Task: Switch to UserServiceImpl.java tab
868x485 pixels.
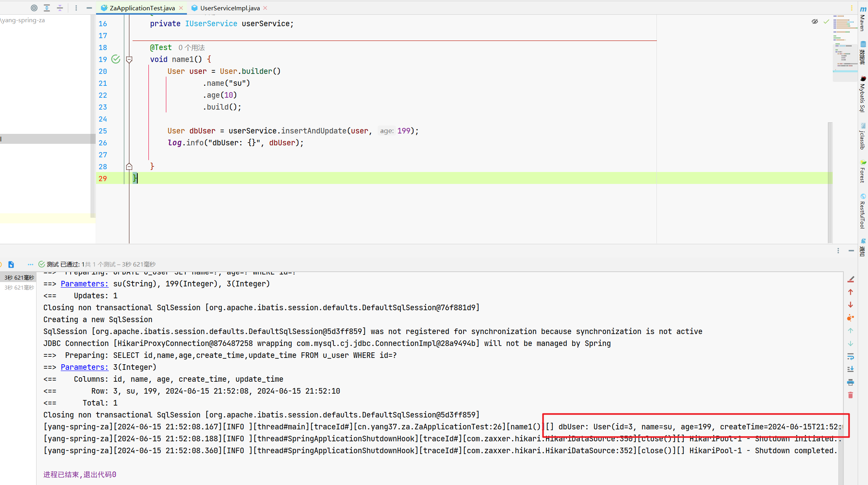Action: (x=230, y=8)
